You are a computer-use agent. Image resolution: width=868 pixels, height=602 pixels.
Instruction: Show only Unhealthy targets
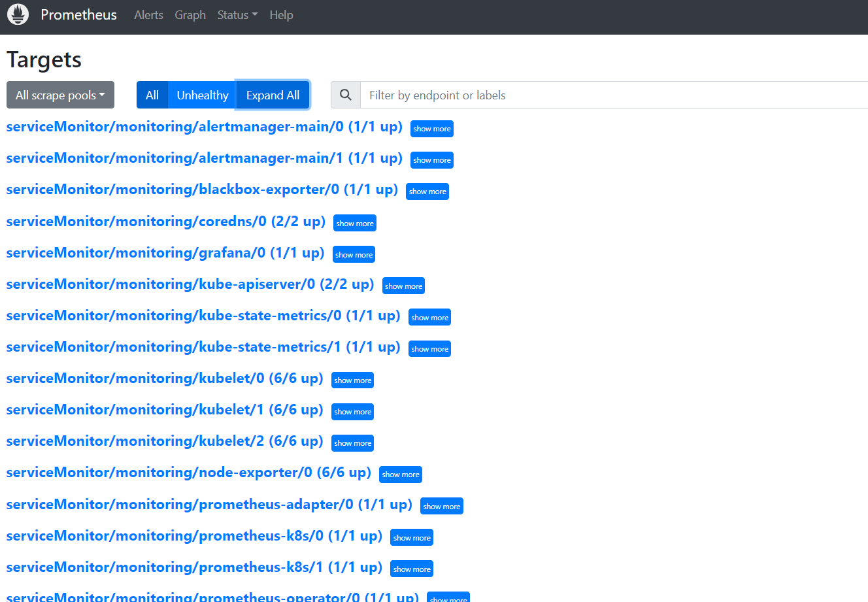point(203,95)
